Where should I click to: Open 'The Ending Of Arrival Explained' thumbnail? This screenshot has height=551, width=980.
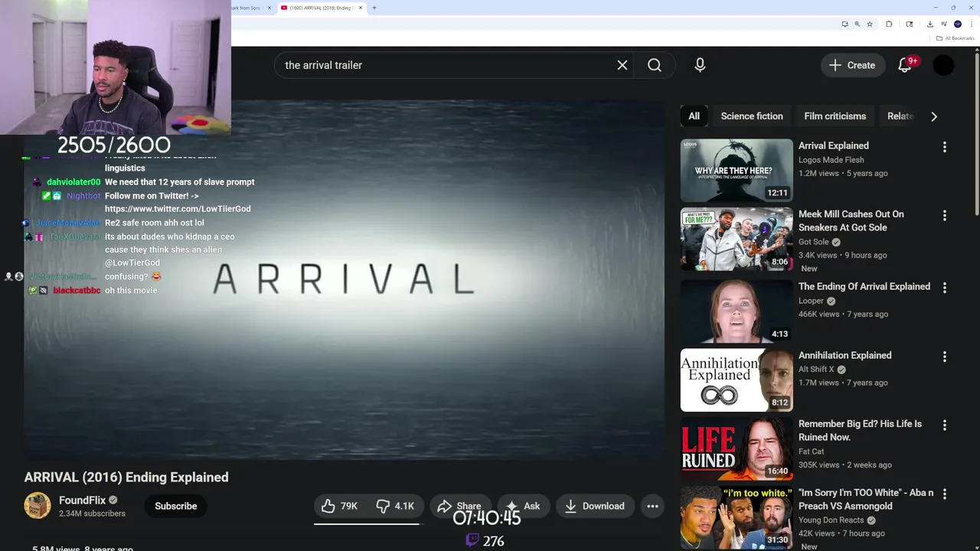pos(737,311)
